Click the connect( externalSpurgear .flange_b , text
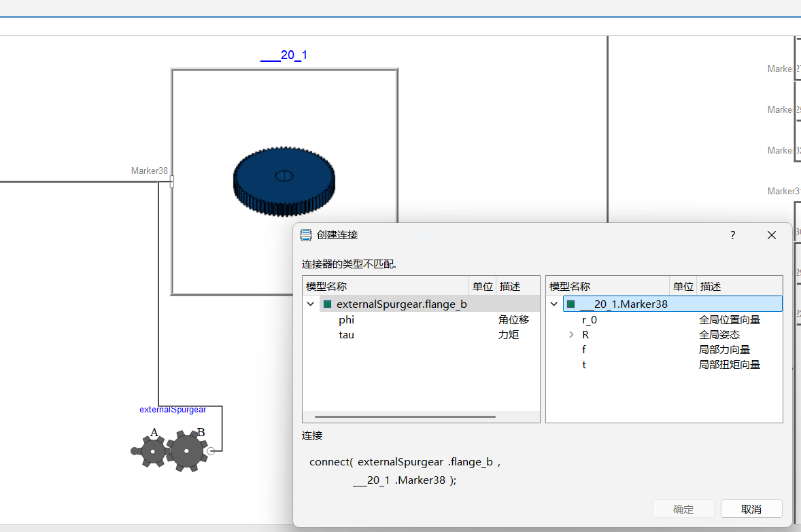 point(405,461)
